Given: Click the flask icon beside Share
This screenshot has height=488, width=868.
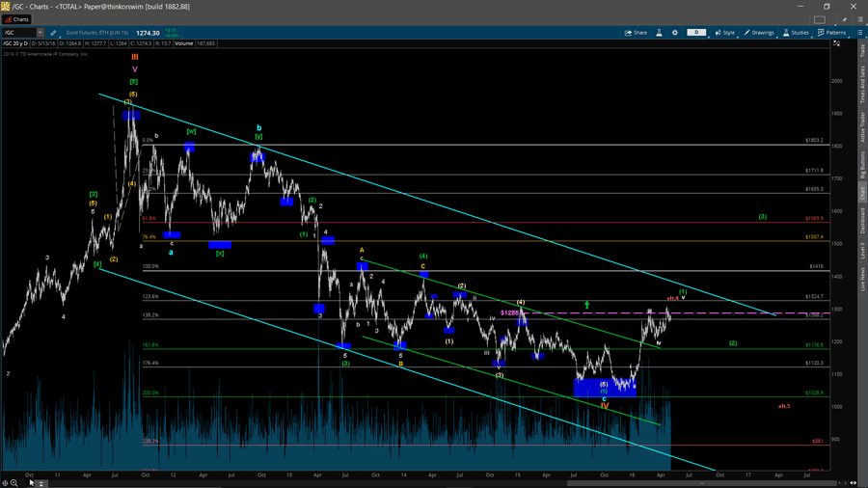Looking at the screenshot, I should tap(660, 33).
